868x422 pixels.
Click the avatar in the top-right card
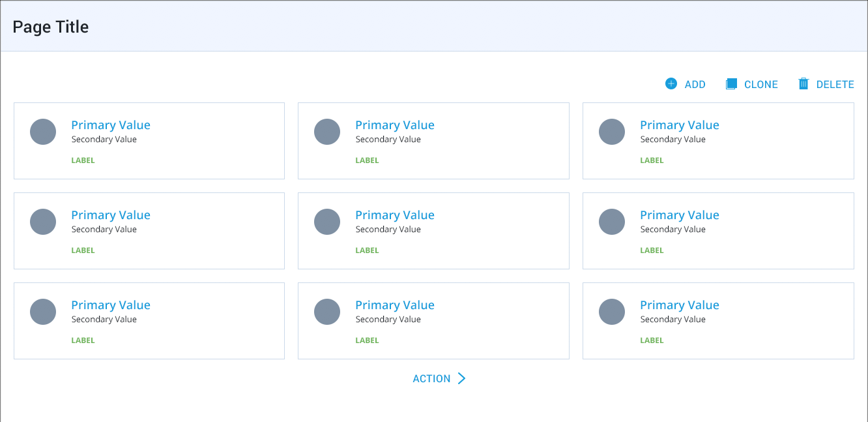pyautogui.click(x=612, y=131)
